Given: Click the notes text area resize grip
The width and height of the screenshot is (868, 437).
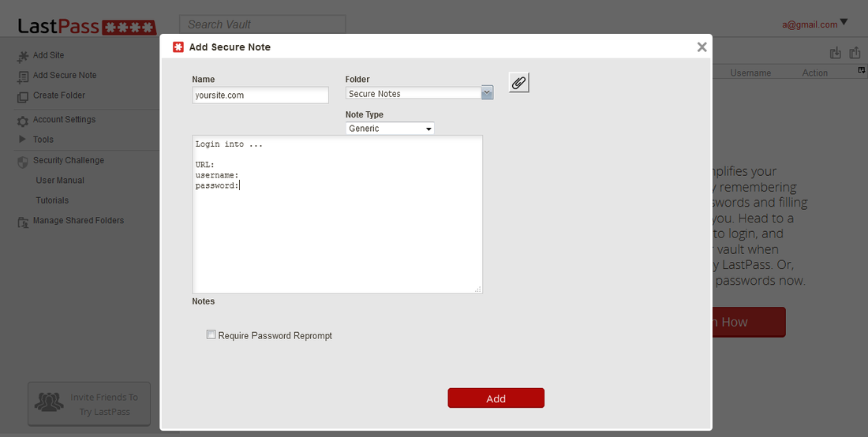Looking at the screenshot, I should point(478,289).
